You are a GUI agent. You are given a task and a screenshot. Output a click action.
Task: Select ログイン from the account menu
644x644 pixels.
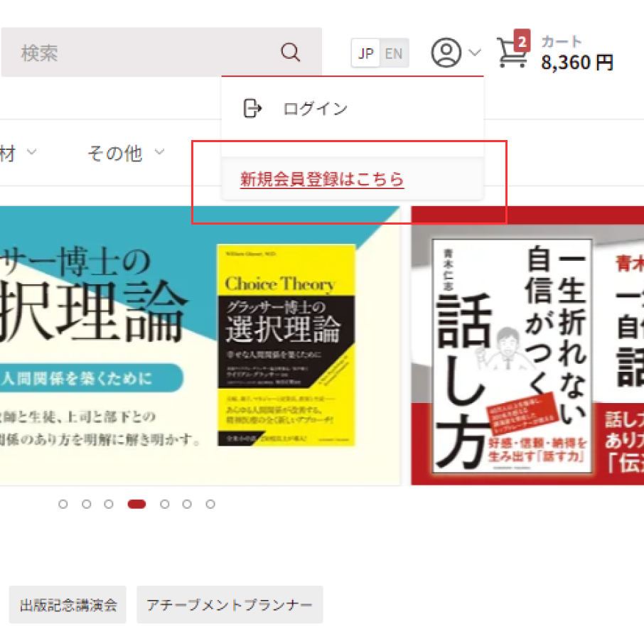coord(316,109)
